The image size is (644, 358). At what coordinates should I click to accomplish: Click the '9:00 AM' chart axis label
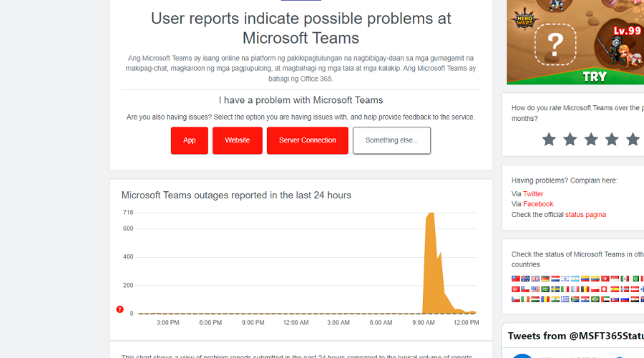[x=424, y=323]
